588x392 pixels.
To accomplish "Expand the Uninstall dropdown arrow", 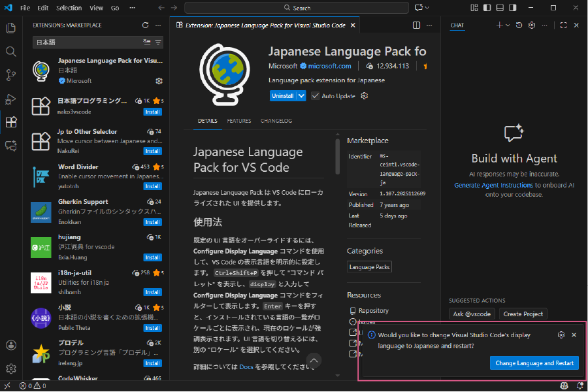I will coord(301,96).
